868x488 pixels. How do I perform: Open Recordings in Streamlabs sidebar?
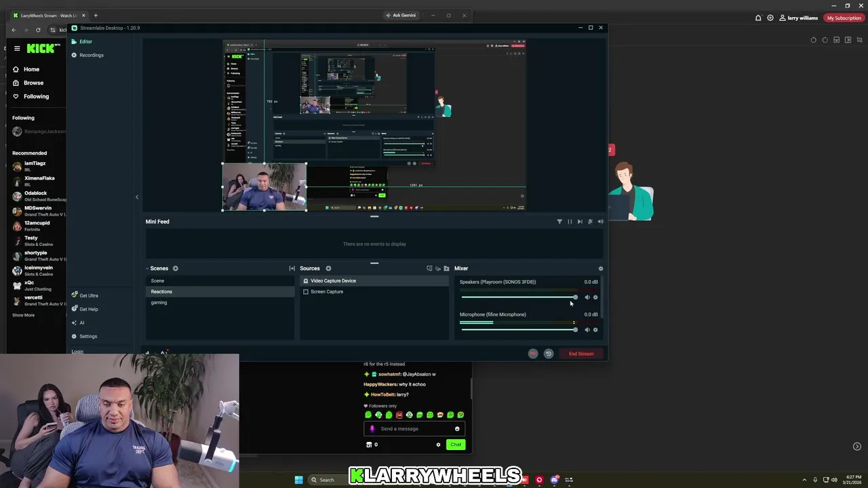(x=87, y=55)
